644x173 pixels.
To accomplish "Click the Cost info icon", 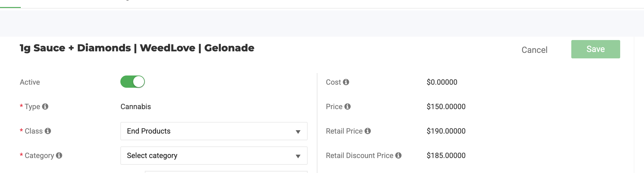I will click(346, 82).
